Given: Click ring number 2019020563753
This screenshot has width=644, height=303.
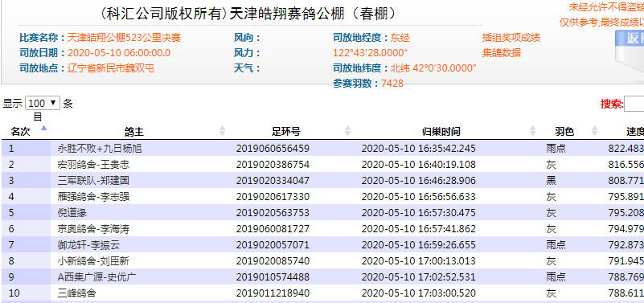Looking at the screenshot, I should (x=273, y=213).
